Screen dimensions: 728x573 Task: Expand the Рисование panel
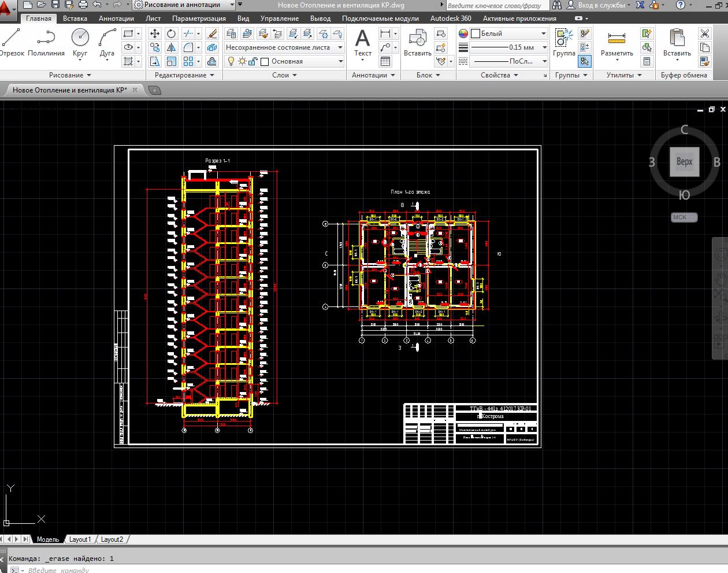(70, 75)
